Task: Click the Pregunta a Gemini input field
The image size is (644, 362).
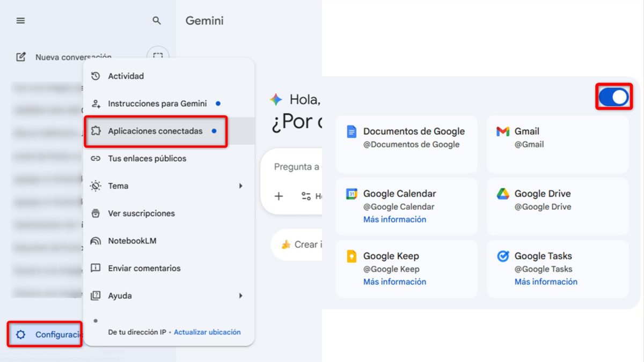Action: click(298, 166)
